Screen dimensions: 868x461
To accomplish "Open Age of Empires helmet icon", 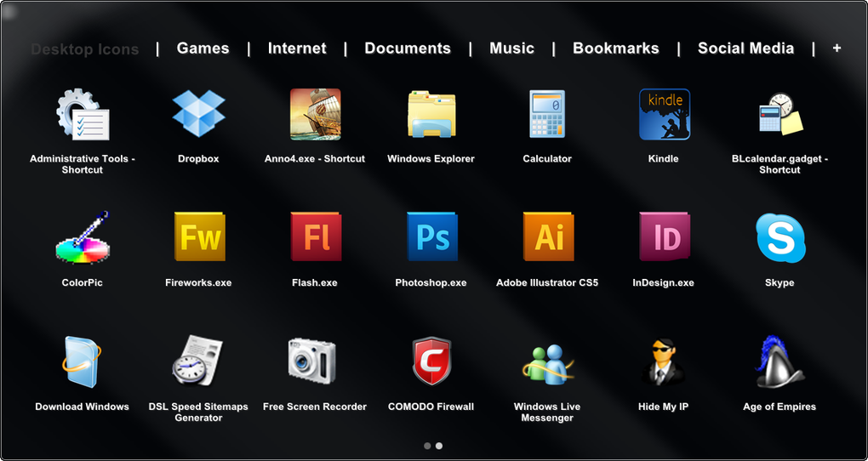I will (x=779, y=361).
